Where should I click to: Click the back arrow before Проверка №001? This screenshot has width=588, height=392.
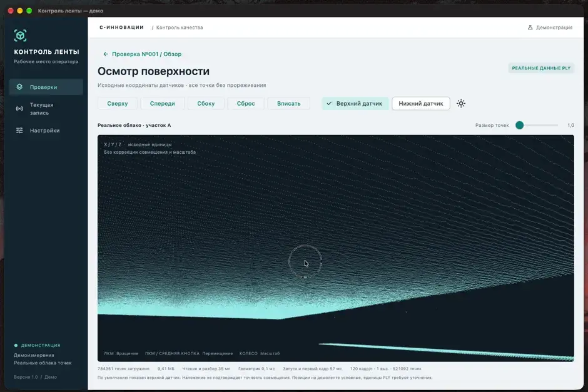106,54
